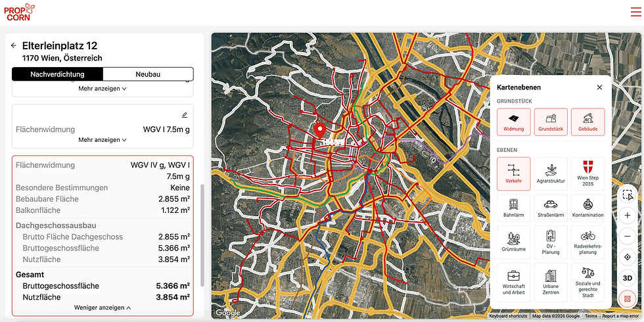This screenshot has height=322, width=644.
Task: Collapse details with Weniger anzeigen
Action: coord(103,308)
